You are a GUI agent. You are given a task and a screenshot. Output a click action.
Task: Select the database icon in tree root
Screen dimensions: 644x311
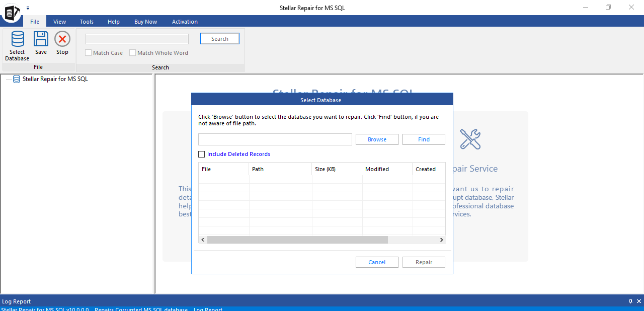pos(17,79)
